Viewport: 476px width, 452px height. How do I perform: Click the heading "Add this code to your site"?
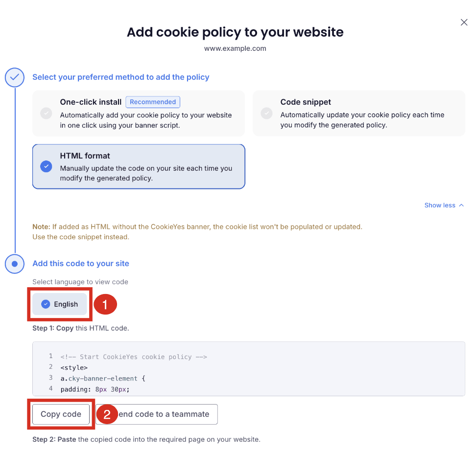[81, 264]
